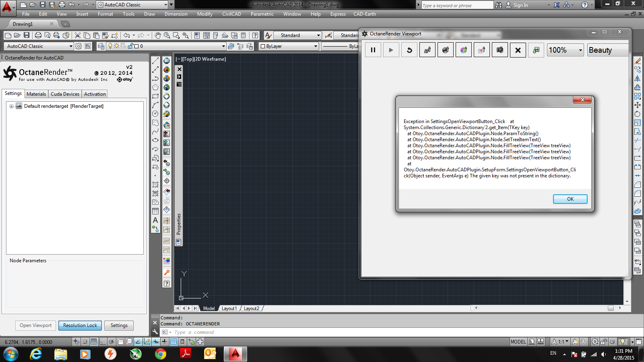Click the black X toolbar button beside camera
Image resolution: width=644 pixels, height=362 pixels.
coord(518,50)
